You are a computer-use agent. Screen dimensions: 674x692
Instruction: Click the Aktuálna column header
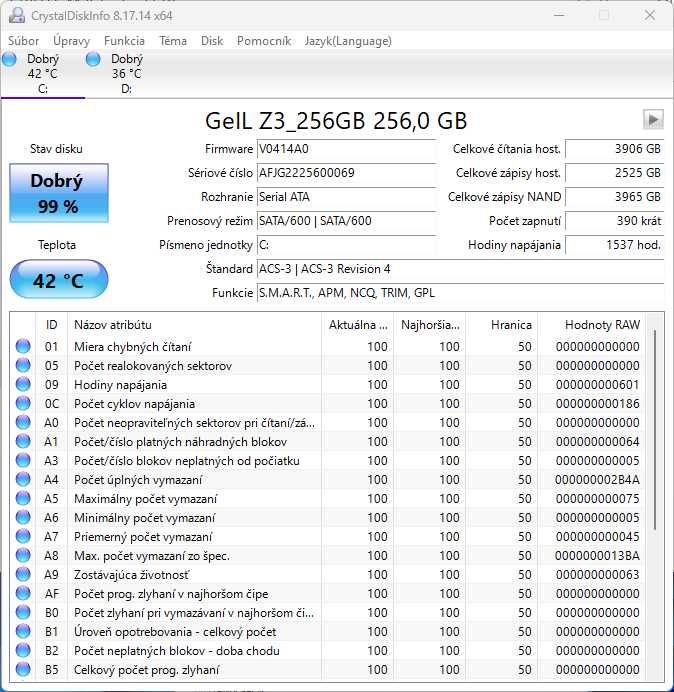358,325
